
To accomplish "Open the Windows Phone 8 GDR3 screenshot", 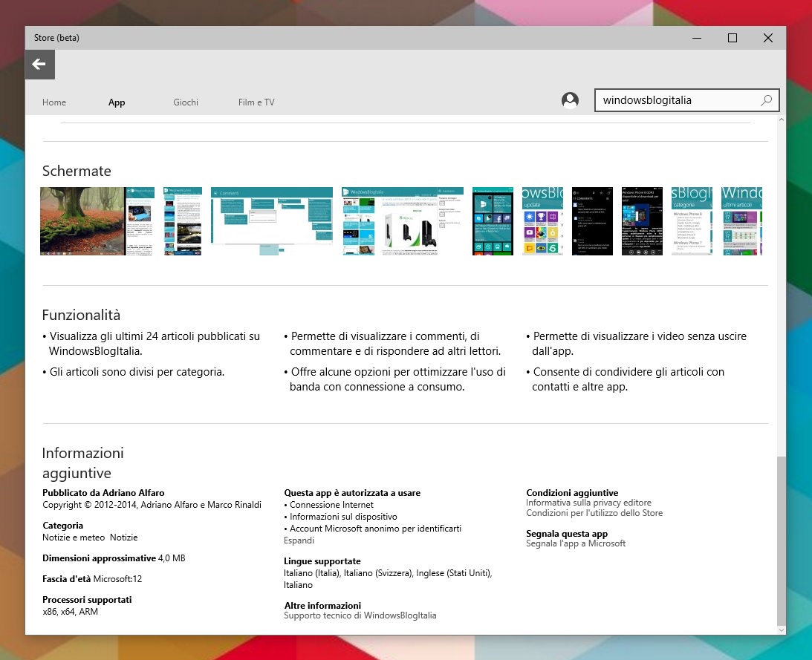I will [642, 221].
